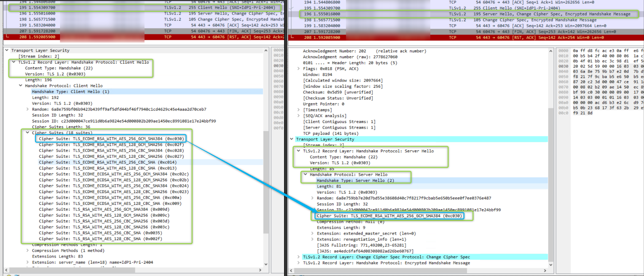Select cipher suite TLS_ECDHE_RSA_WITH_AES_128_GCM_SHA256 (0xc02f)
The height and width of the screenshot is (276, 644).
click(x=111, y=145)
